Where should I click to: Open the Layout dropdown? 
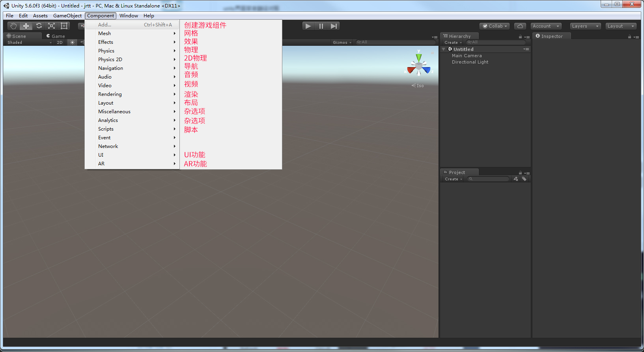click(621, 26)
